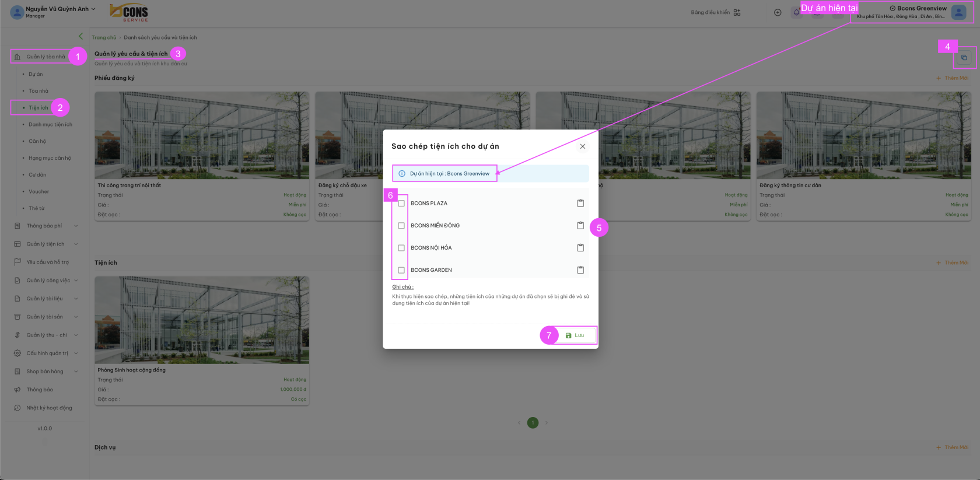The width and height of the screenshot is (980, 480).
Task: Open Cấu hình quản trị gear icon
Action: [17, 353]
